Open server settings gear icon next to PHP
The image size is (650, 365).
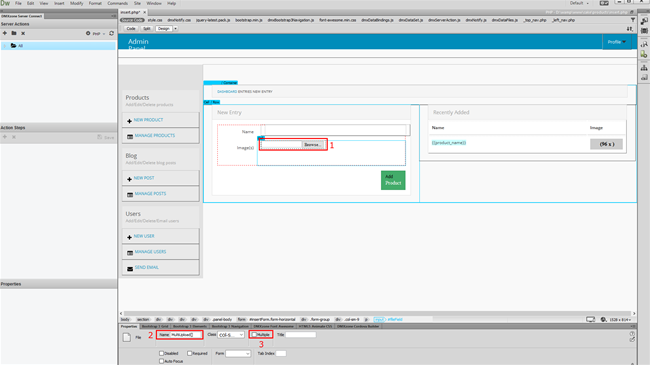88,33
